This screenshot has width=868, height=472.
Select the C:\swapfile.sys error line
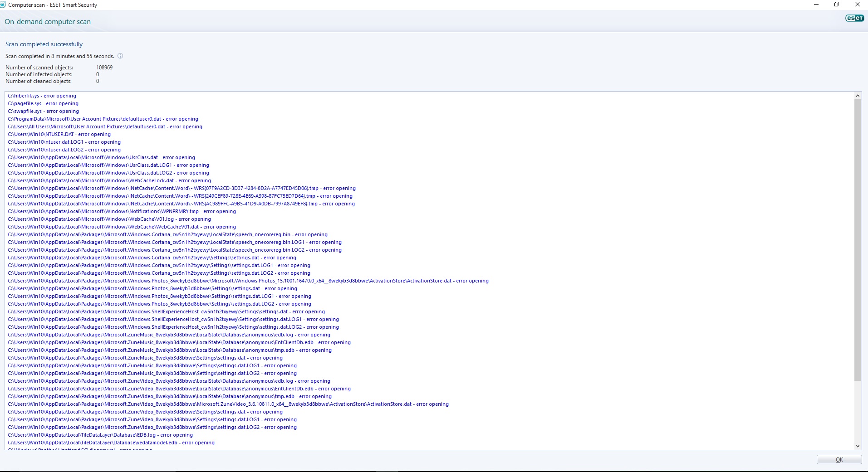(x=43, y=112)
